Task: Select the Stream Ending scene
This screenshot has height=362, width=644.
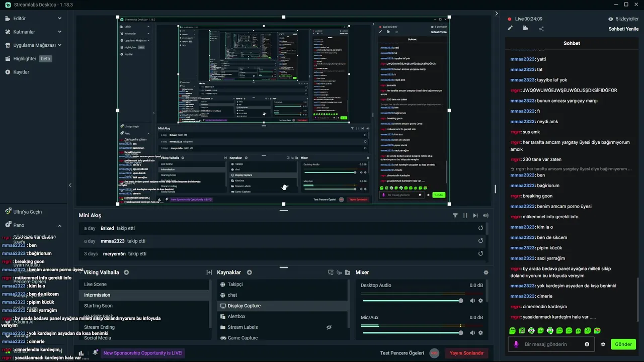Action: 144,327
